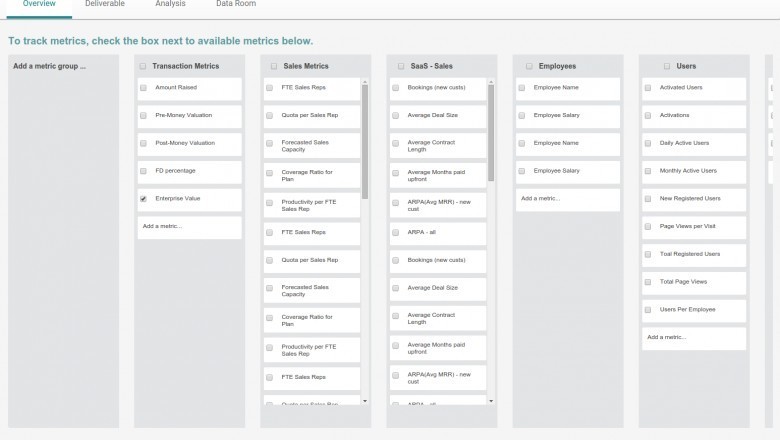Image resolution: width=780 pixels, height=440 pixels.
Task: Open the Analysis tab
Action: click(x=170, y=4)
